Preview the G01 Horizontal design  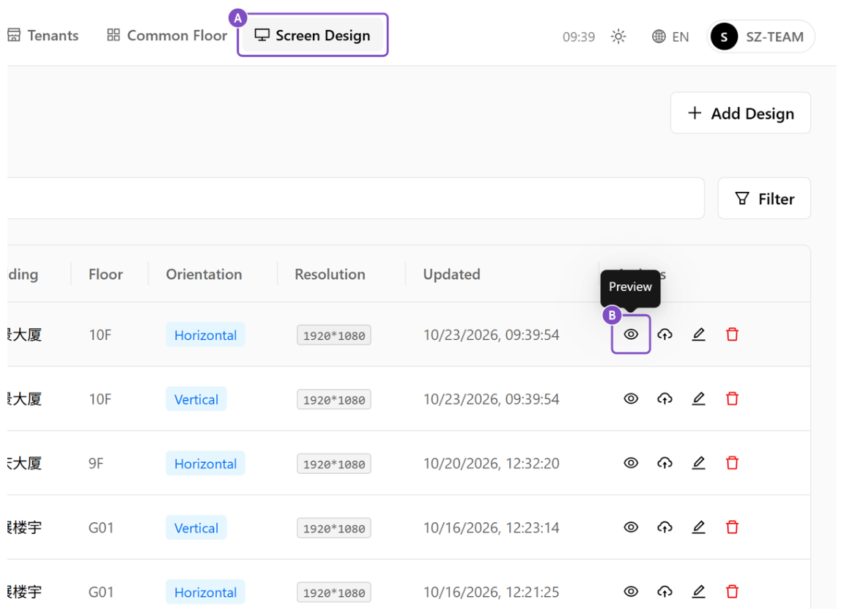(x=631, y=592)
